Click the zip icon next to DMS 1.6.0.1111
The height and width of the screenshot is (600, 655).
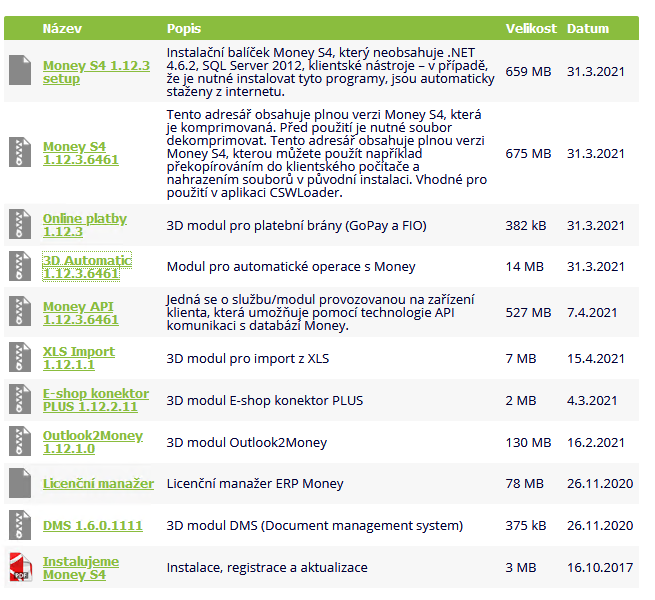[21, 525]
